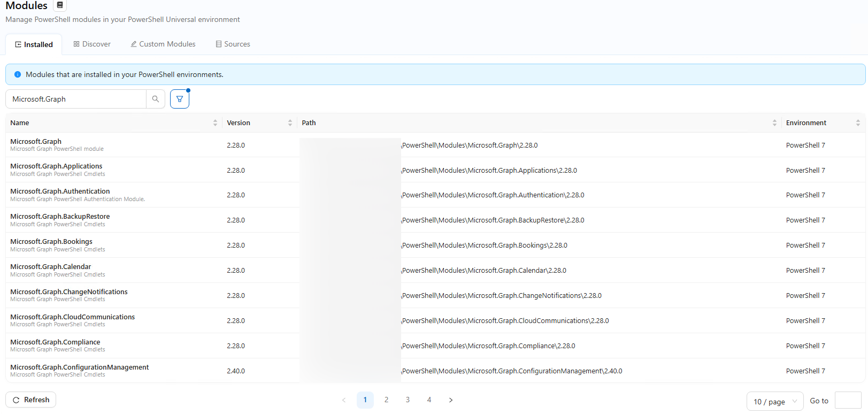Go to next page arrow
This screenshot has width=868, height=414.
[x=451, y=400]
